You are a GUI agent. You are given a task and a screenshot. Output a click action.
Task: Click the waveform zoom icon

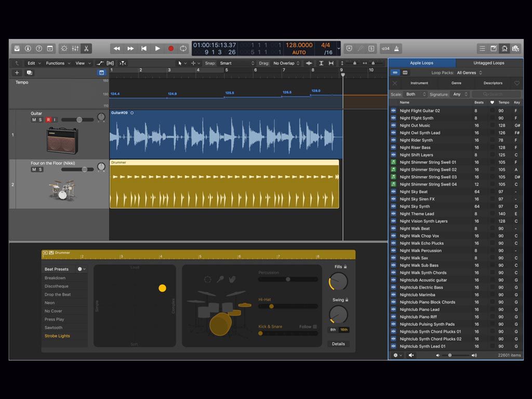(309, 63)
